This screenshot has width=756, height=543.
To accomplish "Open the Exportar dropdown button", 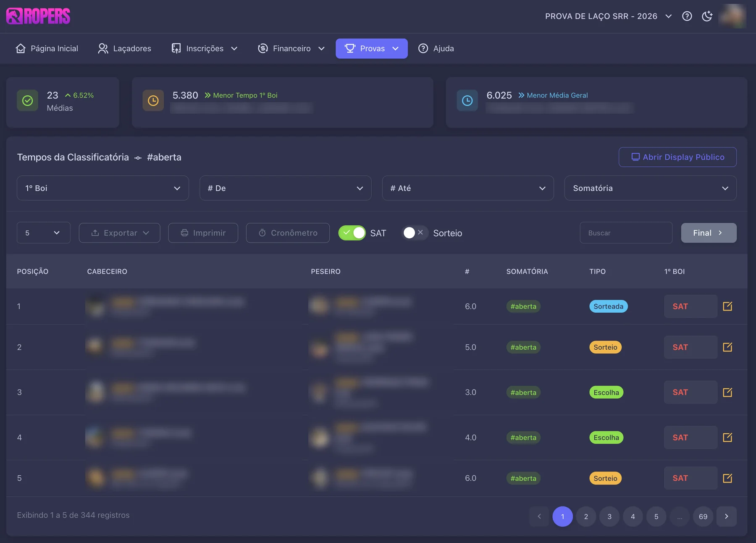I will click(120, 232).
